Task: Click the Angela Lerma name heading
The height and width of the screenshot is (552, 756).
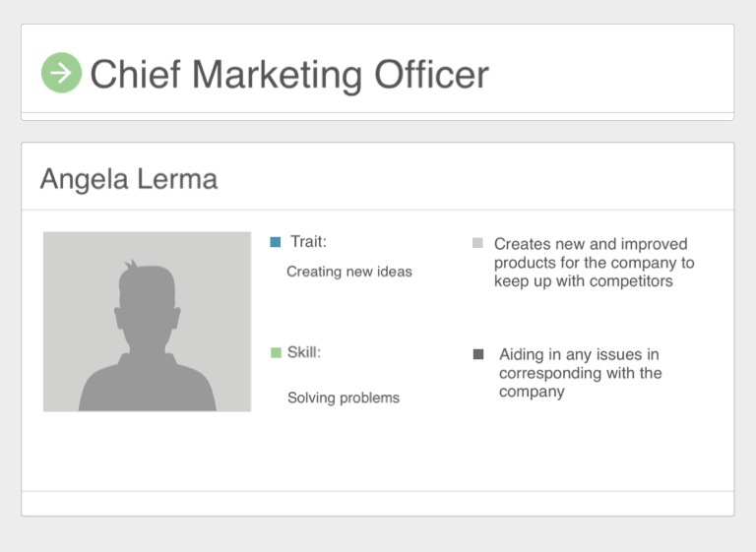Action: [129, 179]
